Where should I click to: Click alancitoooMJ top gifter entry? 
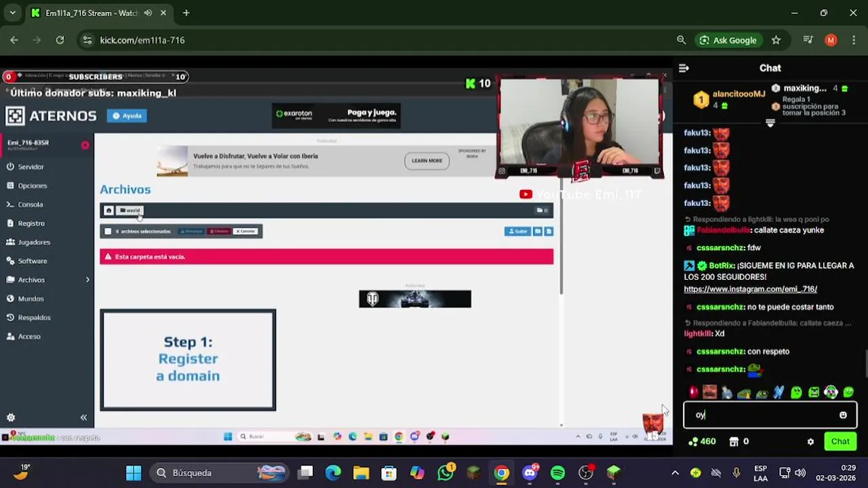[730, 99]
